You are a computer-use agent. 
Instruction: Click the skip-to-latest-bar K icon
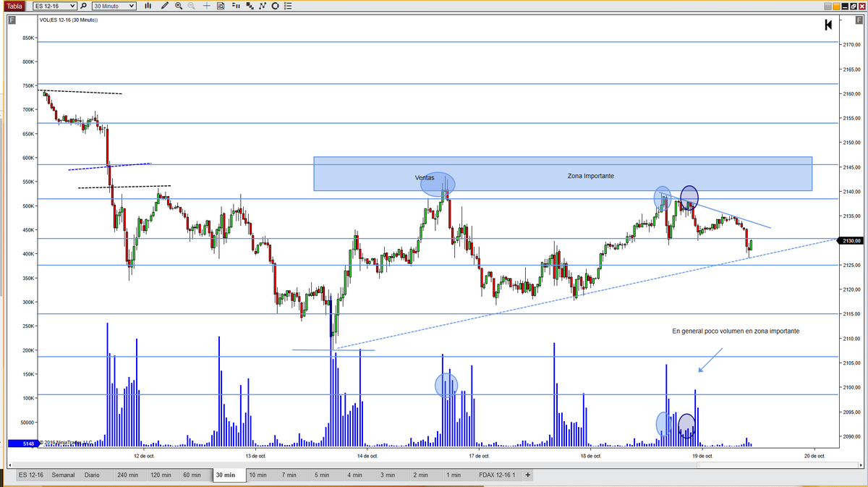pyautogui.click(x=828, y=25)
